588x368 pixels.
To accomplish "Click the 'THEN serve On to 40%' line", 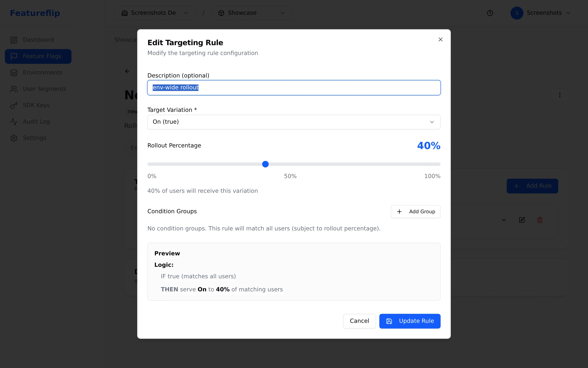I will [222, 289].
